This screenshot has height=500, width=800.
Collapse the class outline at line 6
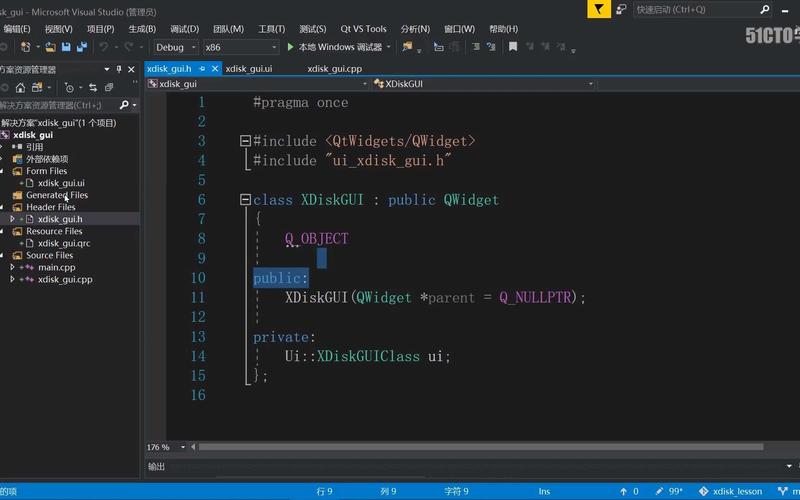click(245, 200)
